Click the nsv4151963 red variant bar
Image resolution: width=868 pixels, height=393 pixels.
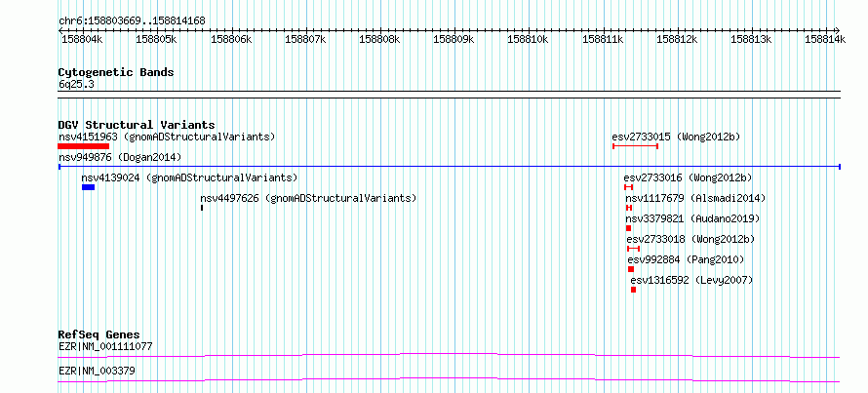pyautogui.click(x=84, y=146)
